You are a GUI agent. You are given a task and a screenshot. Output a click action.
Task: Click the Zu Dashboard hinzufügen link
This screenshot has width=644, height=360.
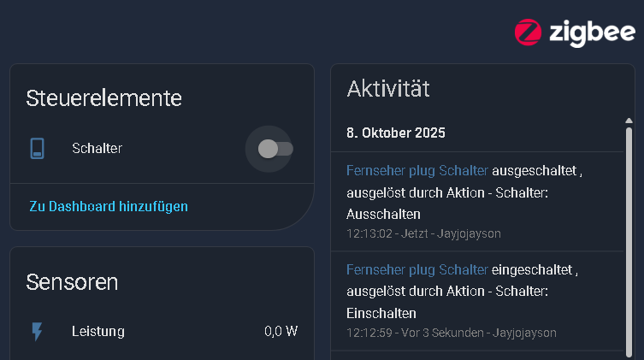109,206
